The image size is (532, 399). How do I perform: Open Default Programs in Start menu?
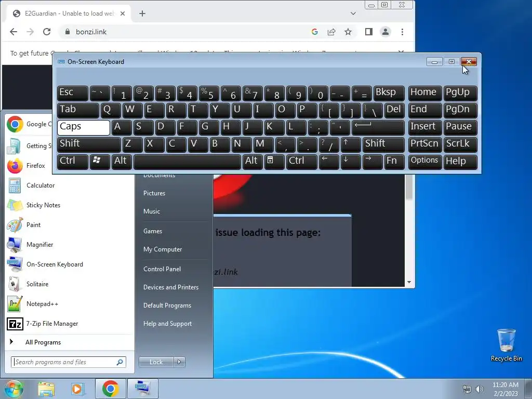pos(167,305)
